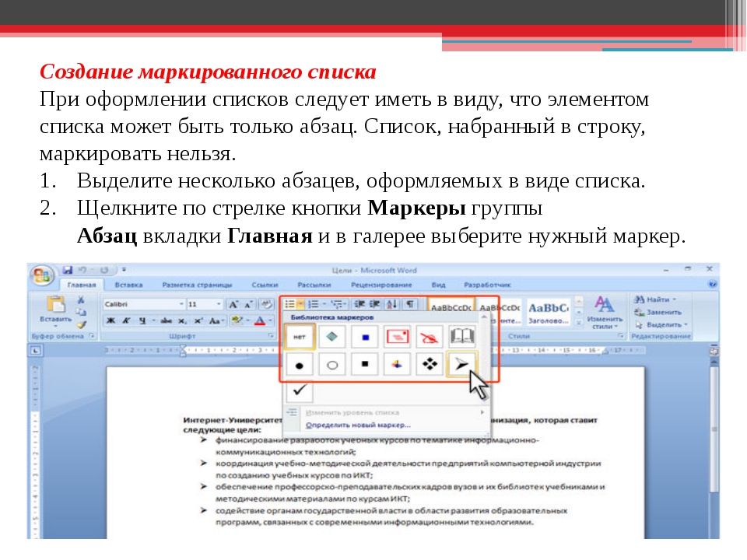Apply the Заголово... heading style
Image resolution: width=747 pixels, height=560 pixels.
pos(549,313)
